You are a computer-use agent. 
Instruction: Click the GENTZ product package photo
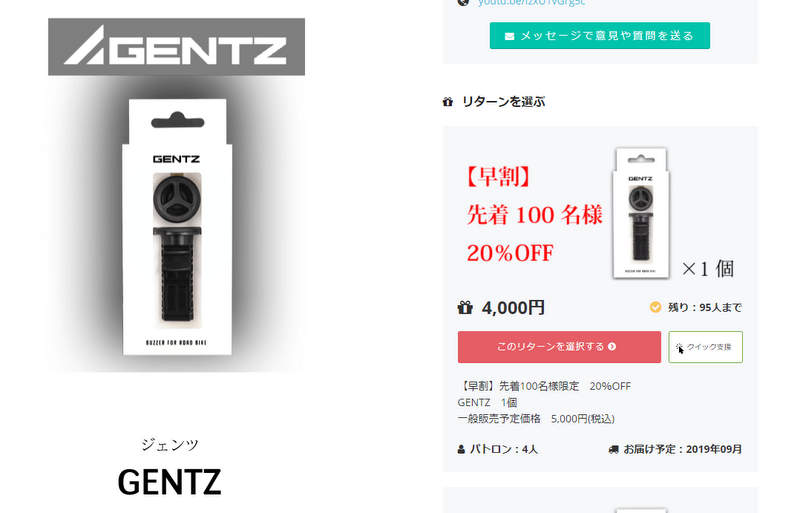[177, 225]
